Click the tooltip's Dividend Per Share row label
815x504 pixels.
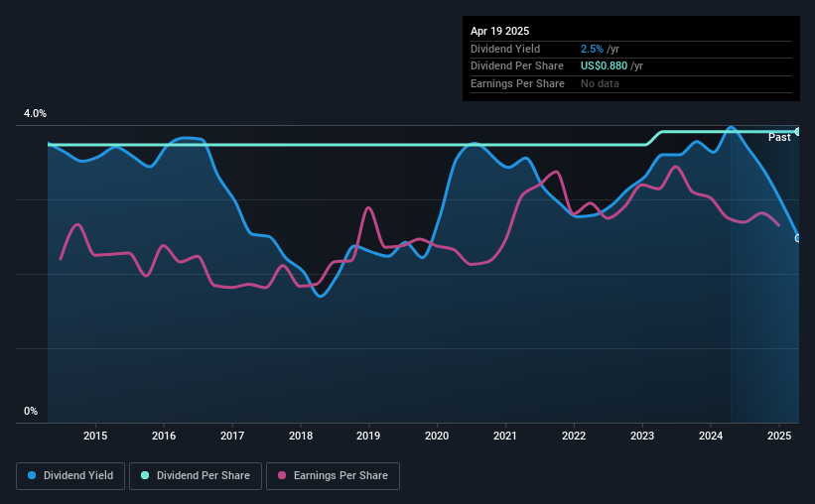[x=516, y=66]
